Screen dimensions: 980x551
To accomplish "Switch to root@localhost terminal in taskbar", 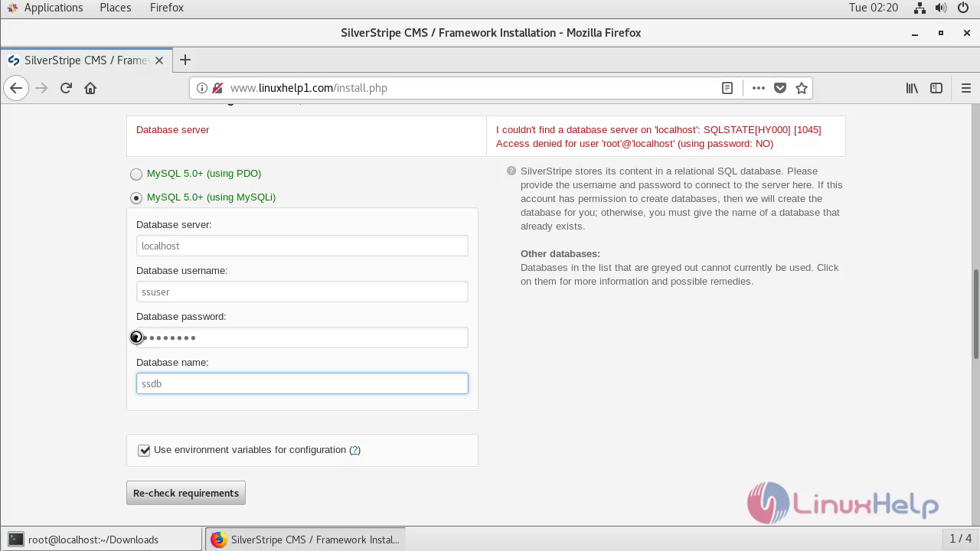I will click(102, 540).
